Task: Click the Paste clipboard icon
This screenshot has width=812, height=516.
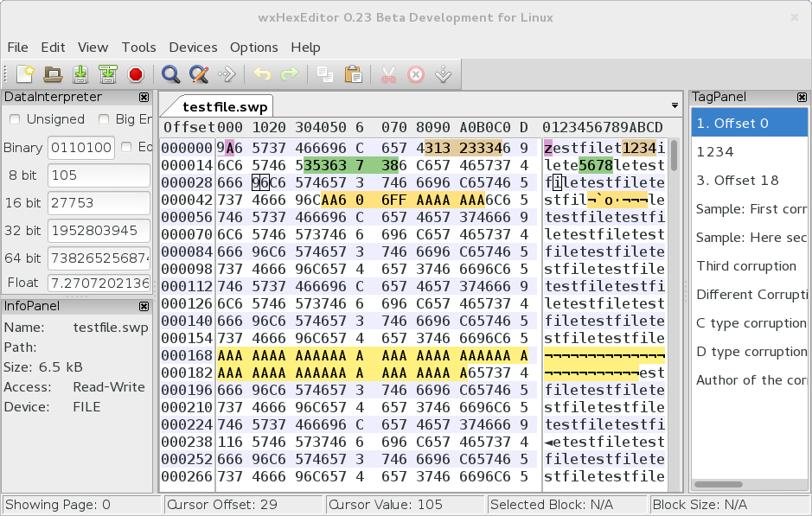Action: (x=353, y=74)
